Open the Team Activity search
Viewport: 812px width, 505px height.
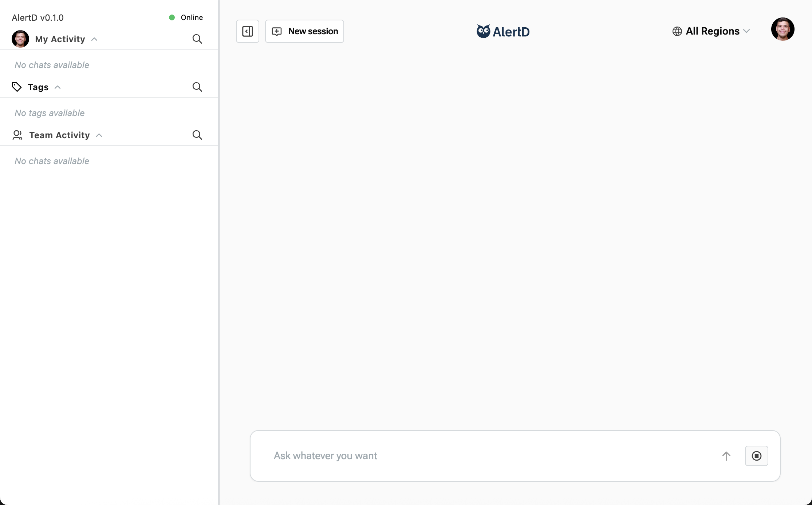pyautogui.click(x=197, y=135)
